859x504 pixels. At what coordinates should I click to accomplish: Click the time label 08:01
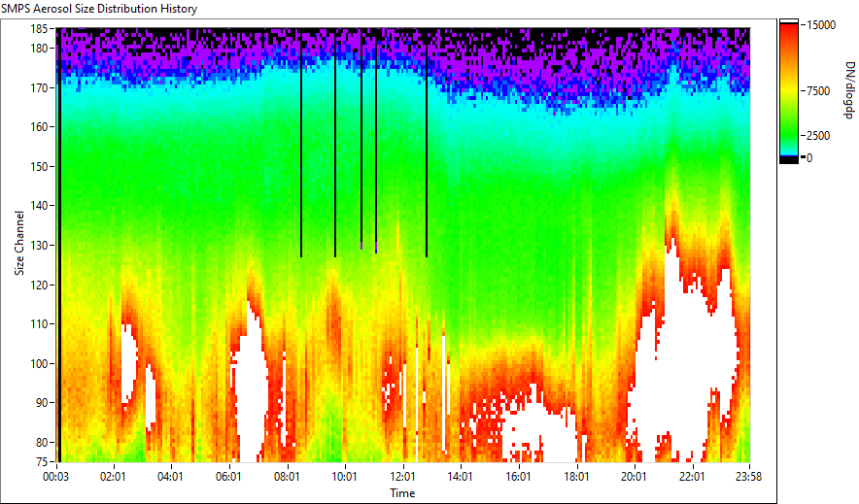(287, 477)
